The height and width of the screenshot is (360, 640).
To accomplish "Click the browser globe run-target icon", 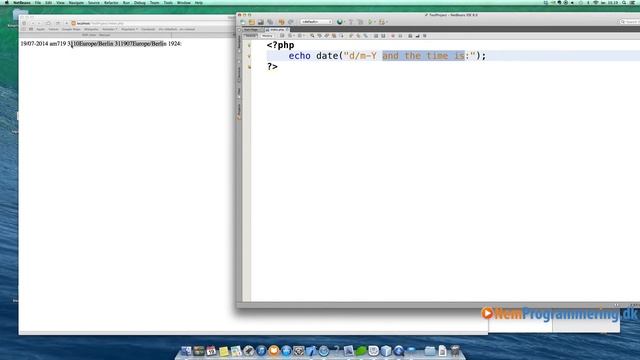I will pos(340,22).
